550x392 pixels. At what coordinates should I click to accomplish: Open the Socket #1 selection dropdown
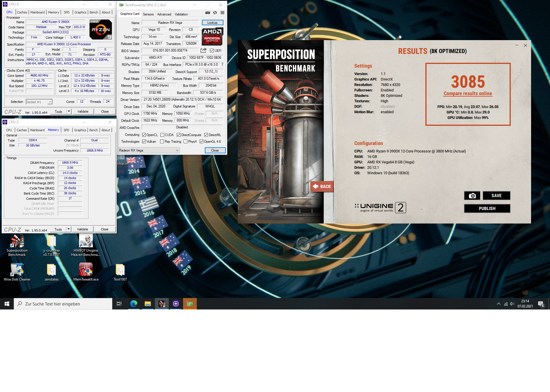pyautogui.click(x=39, y=102)
